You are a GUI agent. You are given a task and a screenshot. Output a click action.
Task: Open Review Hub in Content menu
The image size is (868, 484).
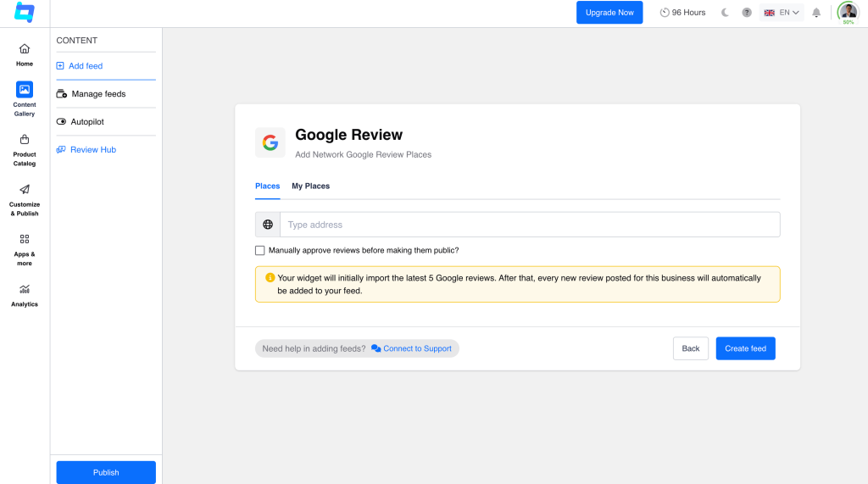point(86,149)
